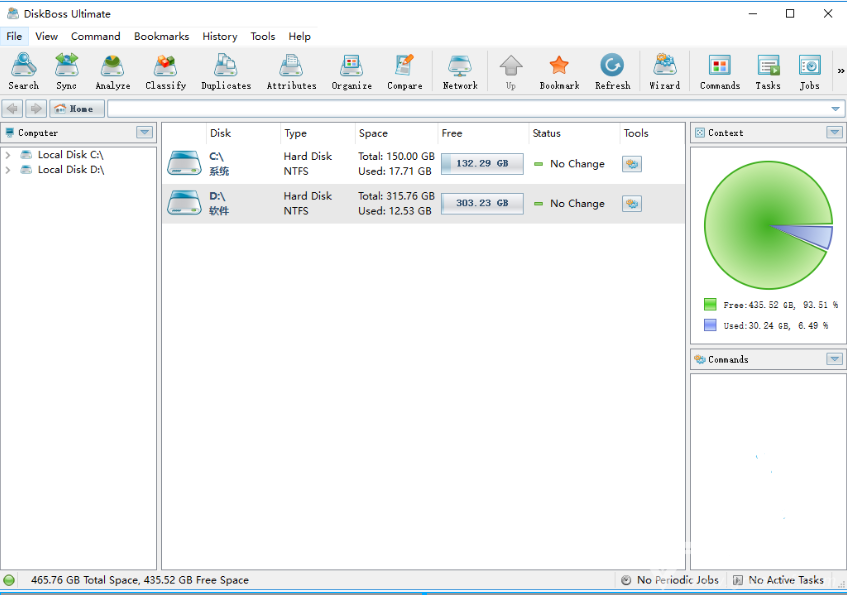
Task: Go to the Home location
Action: [77, 109]
